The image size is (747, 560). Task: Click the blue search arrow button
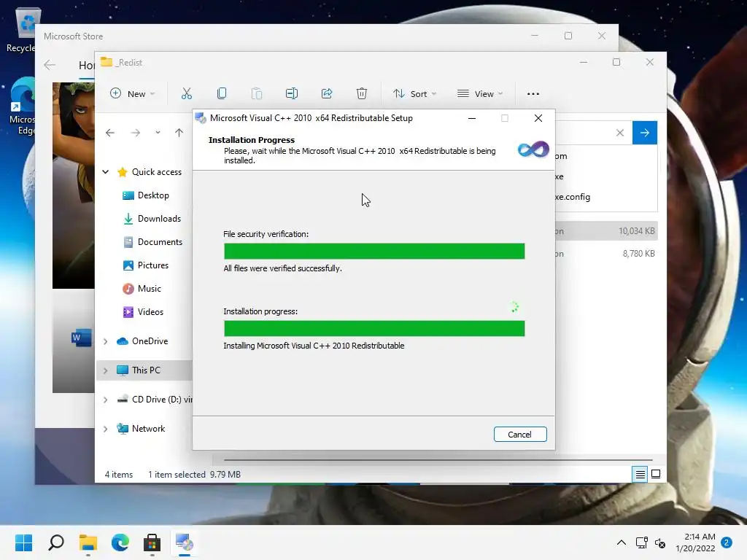[645, 133]
